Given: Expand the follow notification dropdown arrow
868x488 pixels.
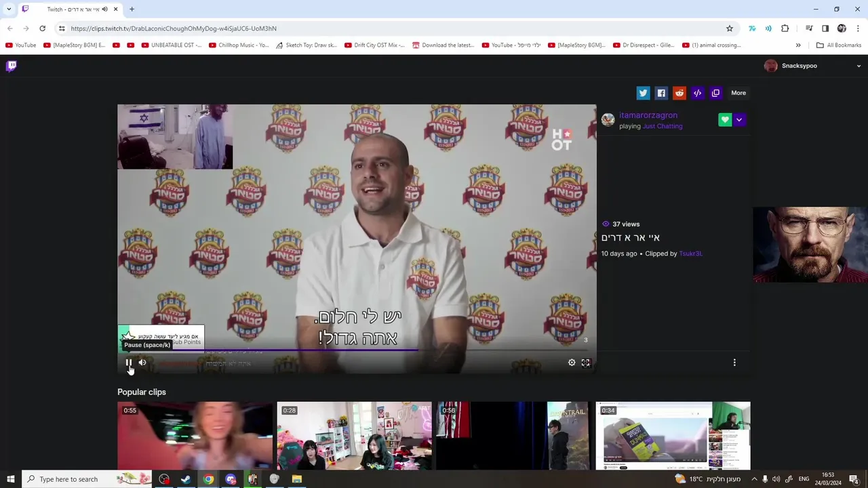Looking at the screenshot, I should point(739,120).
